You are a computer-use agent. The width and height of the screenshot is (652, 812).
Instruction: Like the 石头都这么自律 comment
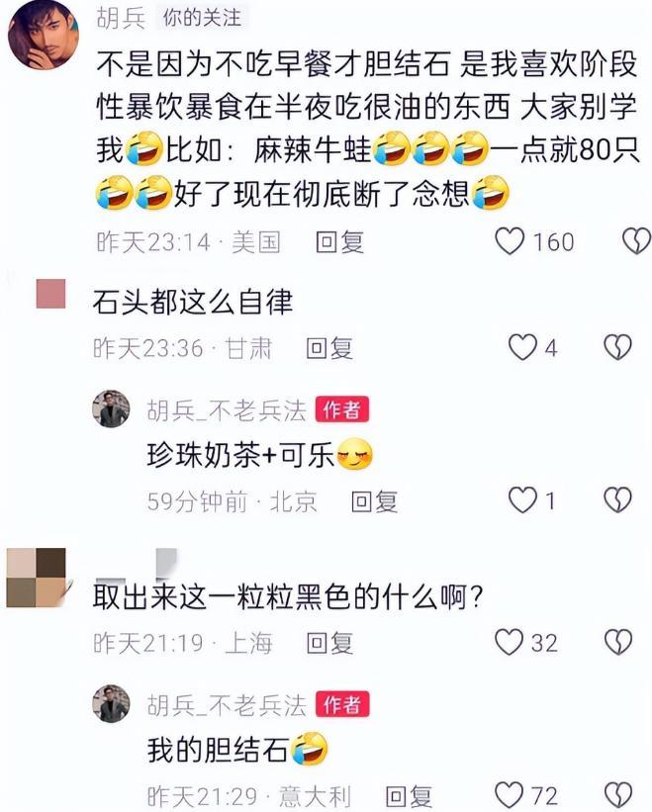[522, 347]
